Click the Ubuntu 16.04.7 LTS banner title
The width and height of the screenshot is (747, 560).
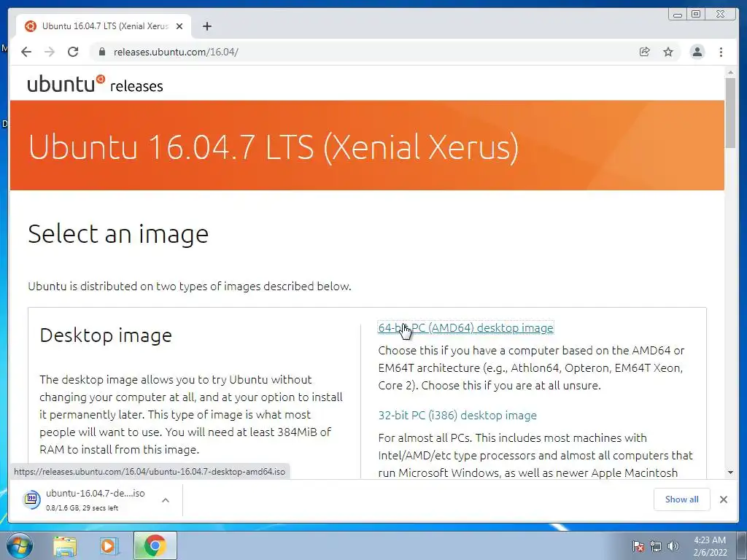(x=274, y=146)
